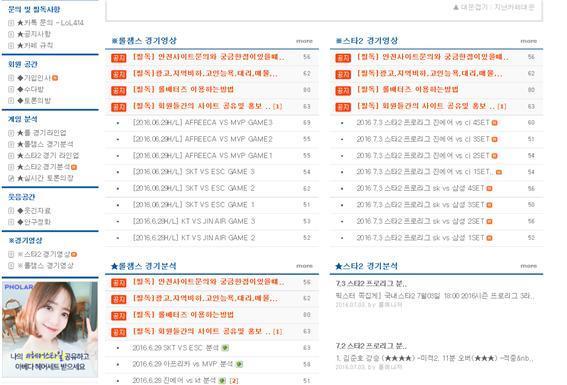Click more link of 스타2 경기분석 section
567x385 pixels.
(x=528, y=266)
